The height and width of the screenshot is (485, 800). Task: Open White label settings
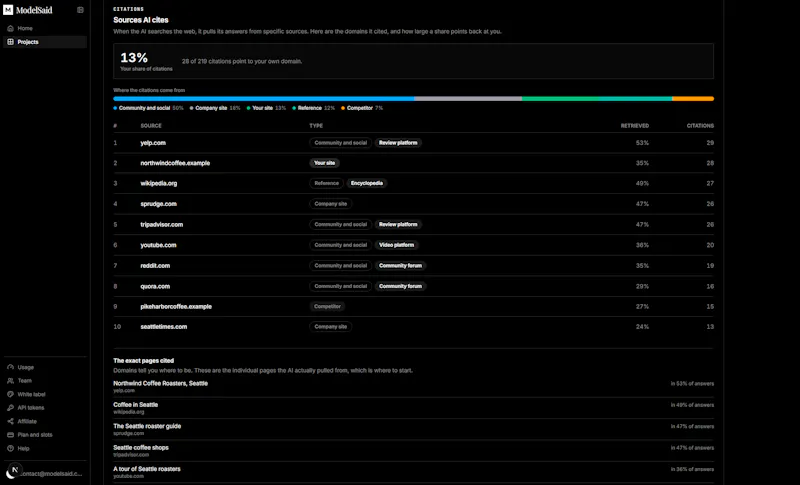45,394
